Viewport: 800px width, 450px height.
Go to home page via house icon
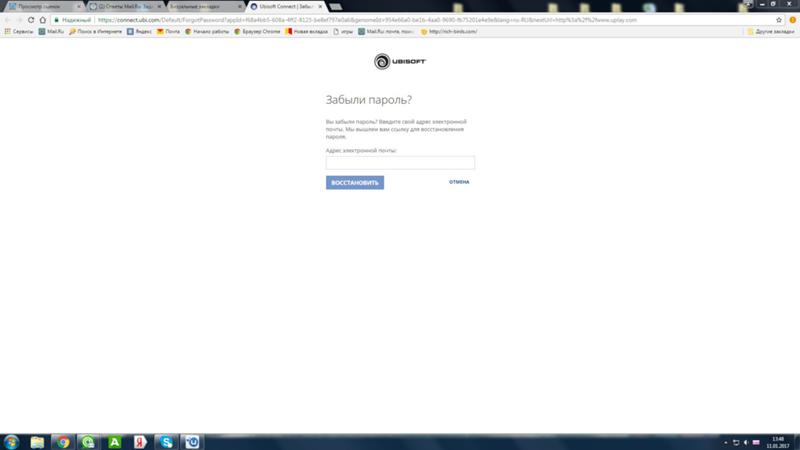point(43,20)
